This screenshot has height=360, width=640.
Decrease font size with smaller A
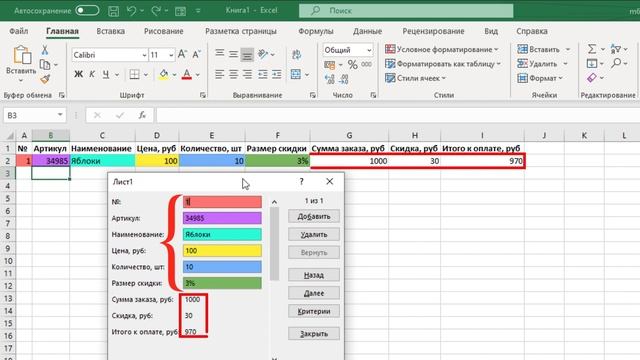pos(196,54)
